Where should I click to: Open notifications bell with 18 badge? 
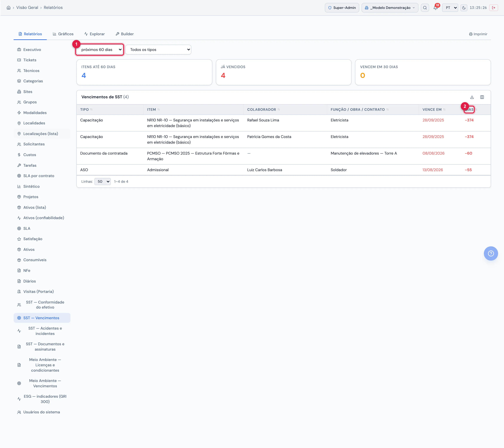436,8
